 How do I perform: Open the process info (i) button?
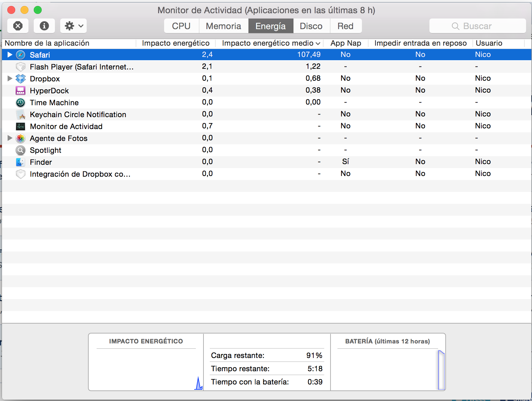44,26
